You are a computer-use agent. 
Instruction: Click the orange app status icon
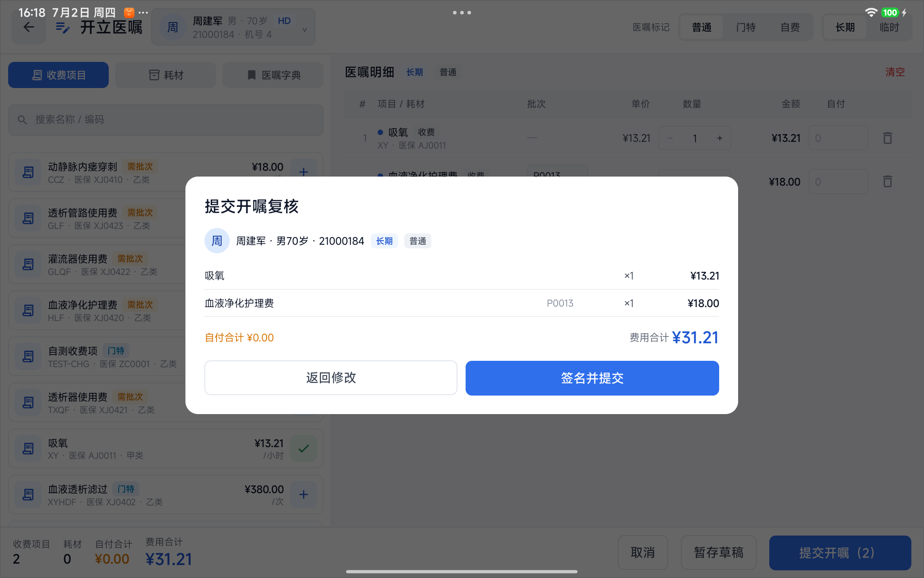tap(129, 13)
